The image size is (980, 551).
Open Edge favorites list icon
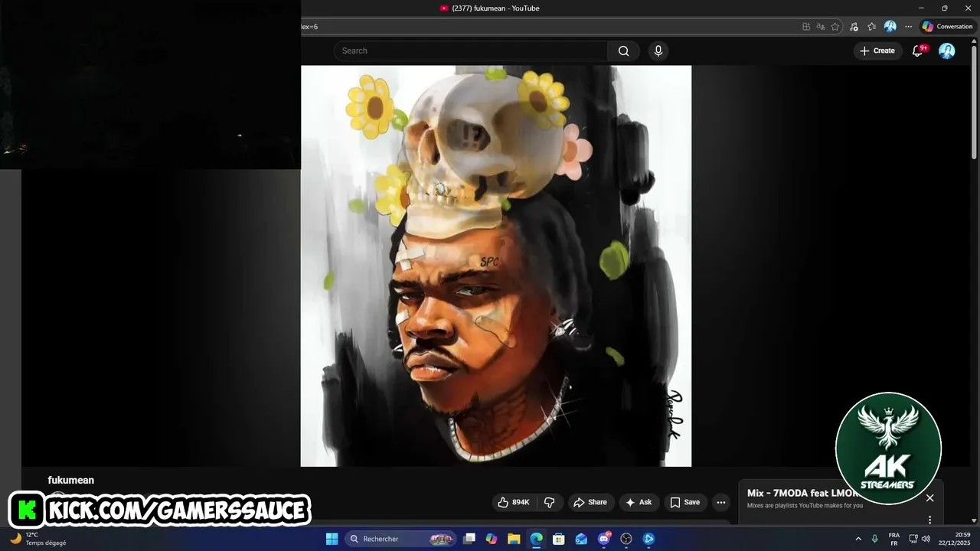pos(872,26)
